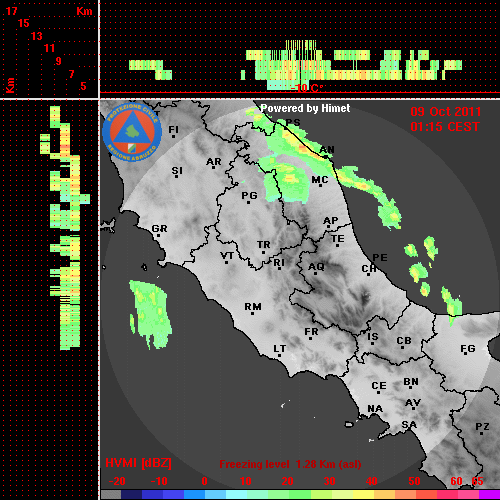Click the '11' height scale label
This screenshot has width=500, height=500.
click(x=49, y=48)
